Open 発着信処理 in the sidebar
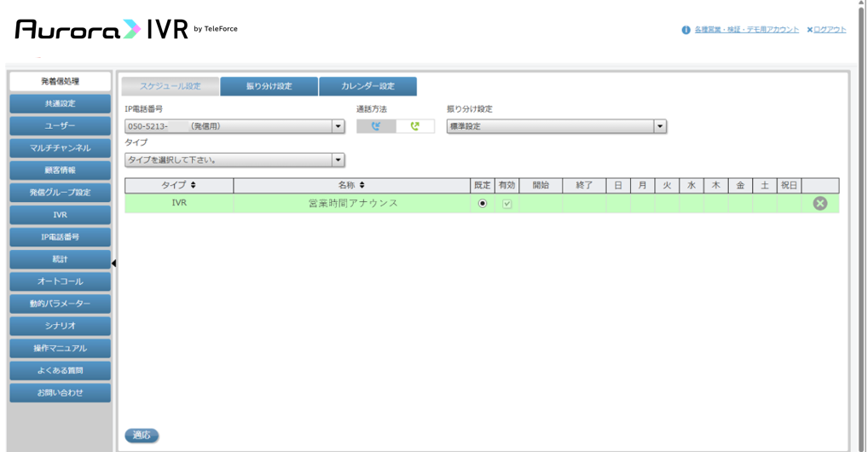 60,81
